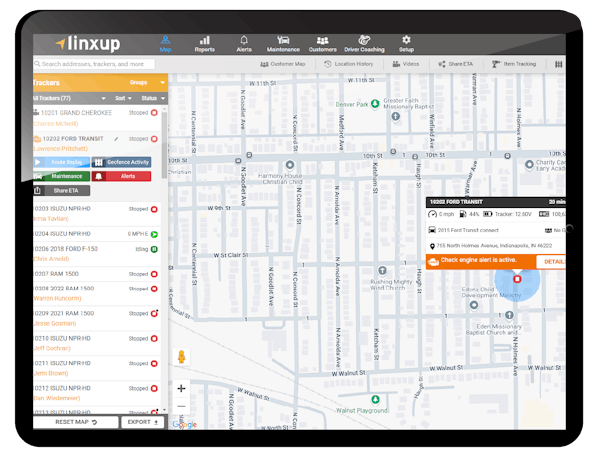
Task: Open Location History
Action: pyautogui.click(x=349, y=64)
